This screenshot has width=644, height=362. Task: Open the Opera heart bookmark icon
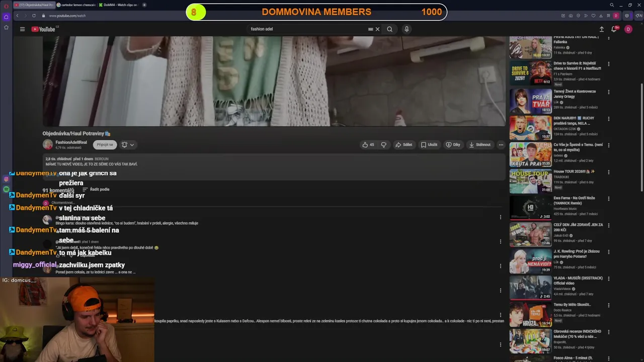593,16
